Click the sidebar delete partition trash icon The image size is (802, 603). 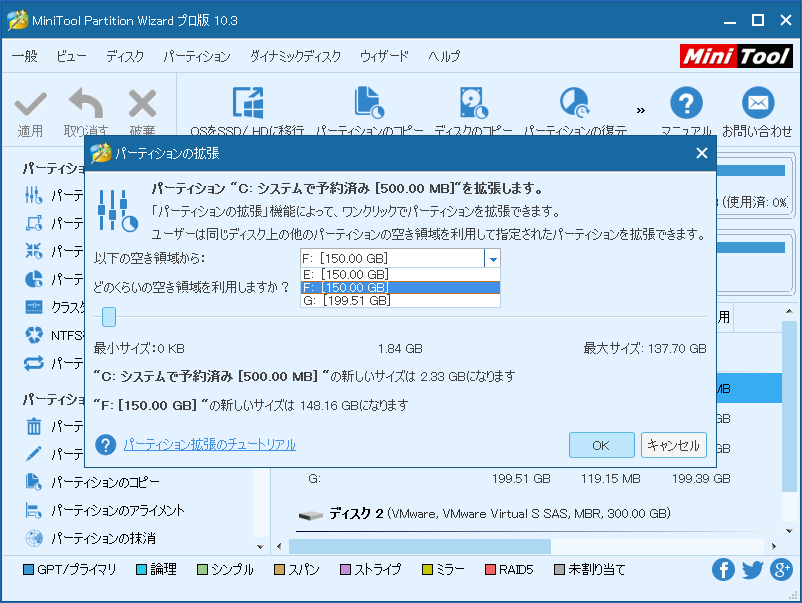[x=34, y=426]
